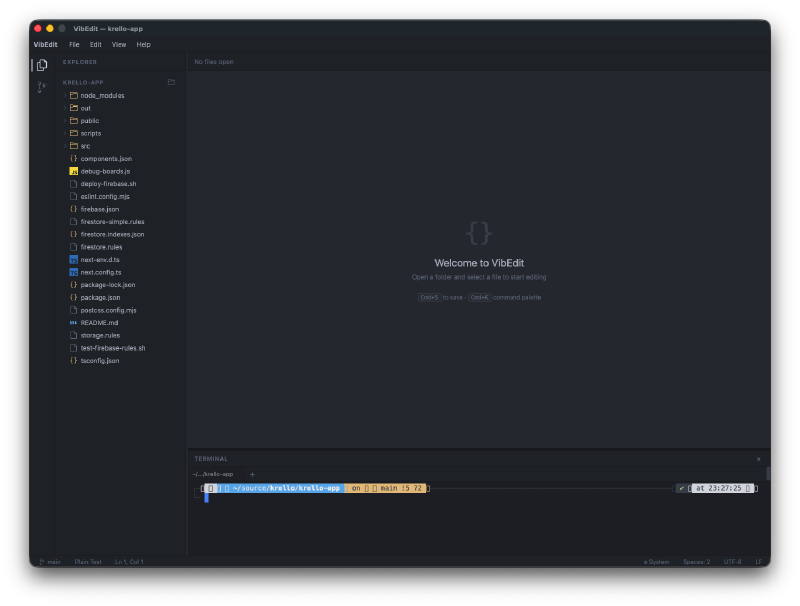The width and height of the screenshot is (800, 606).
Task: Click the braces icon of tsconfig.json
Action: coord(73,361)
